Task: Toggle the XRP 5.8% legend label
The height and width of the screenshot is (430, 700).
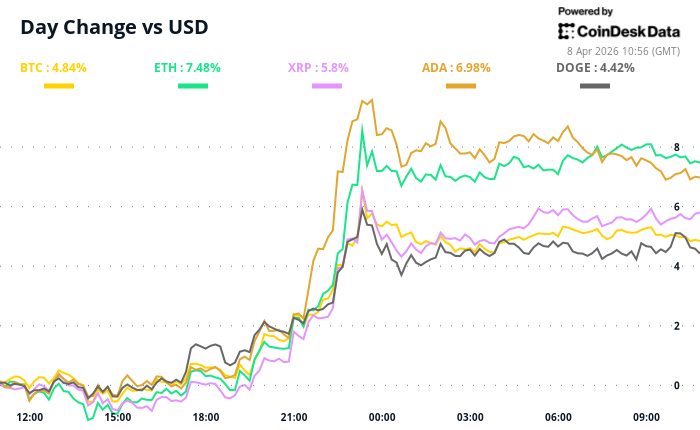Action: [x=318, y=68]
